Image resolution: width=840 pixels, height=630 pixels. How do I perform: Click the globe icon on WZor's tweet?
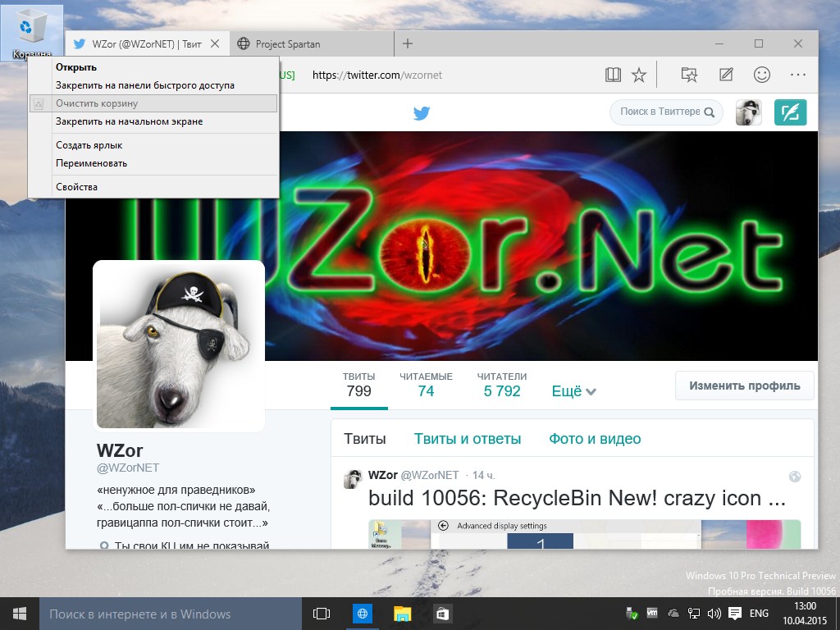(x=795, y=477)
